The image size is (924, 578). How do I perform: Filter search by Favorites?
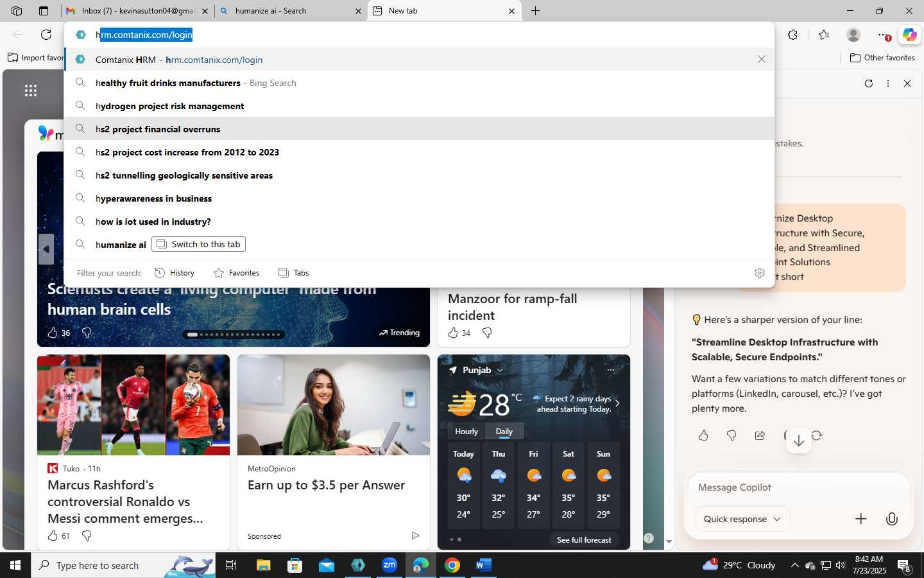pos(236,273)
